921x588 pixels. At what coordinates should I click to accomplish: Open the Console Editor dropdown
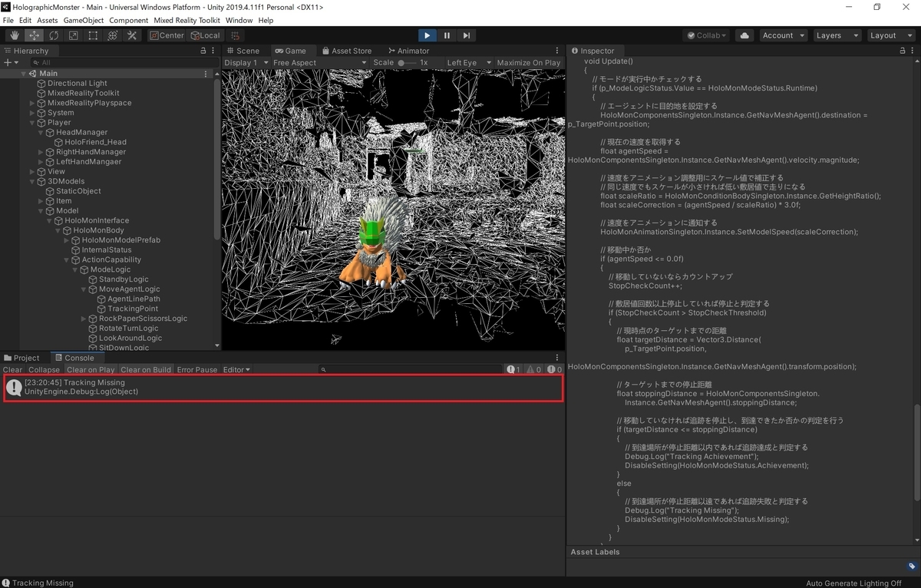pos(236,370)
